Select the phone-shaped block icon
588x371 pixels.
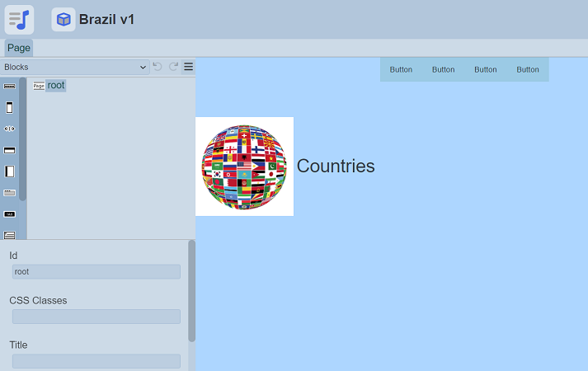coord(10,107)
